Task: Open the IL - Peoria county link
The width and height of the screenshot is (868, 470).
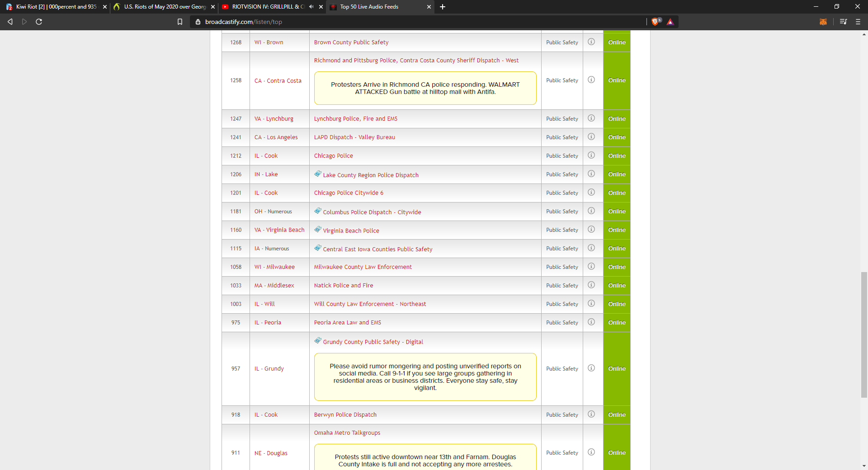Action: [x=268, y=323]
